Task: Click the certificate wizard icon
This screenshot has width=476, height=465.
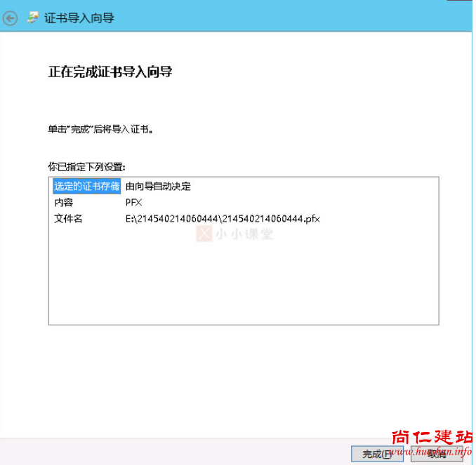Action: click(x=32, y=18)
